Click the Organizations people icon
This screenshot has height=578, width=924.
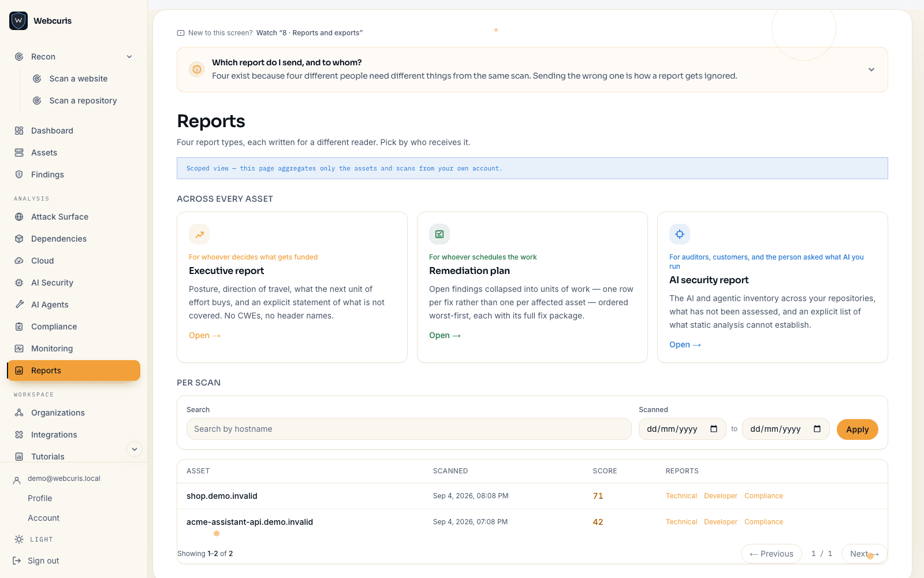(19, 413)
